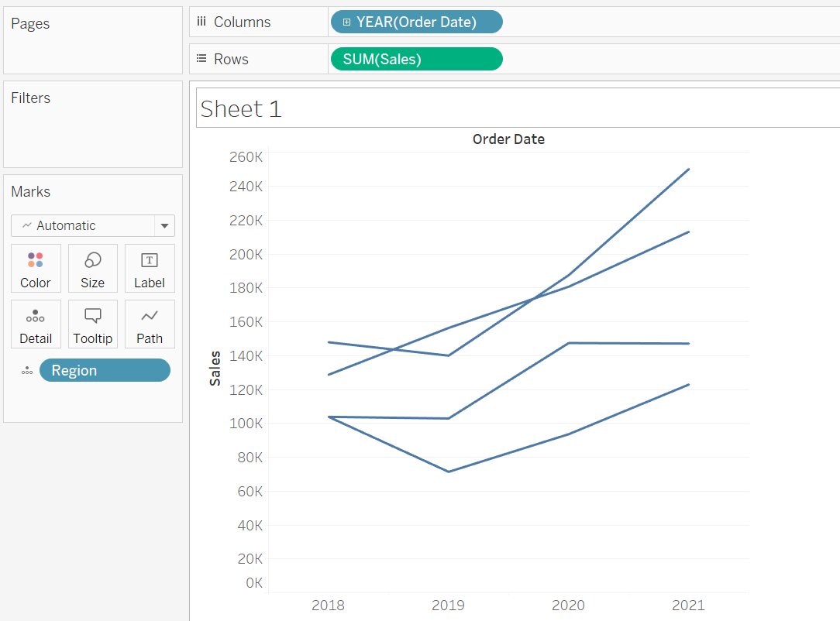Click the Sheet 1 title
The height and width of the screenshot is (621, 840).
click(x=241, y=109)
